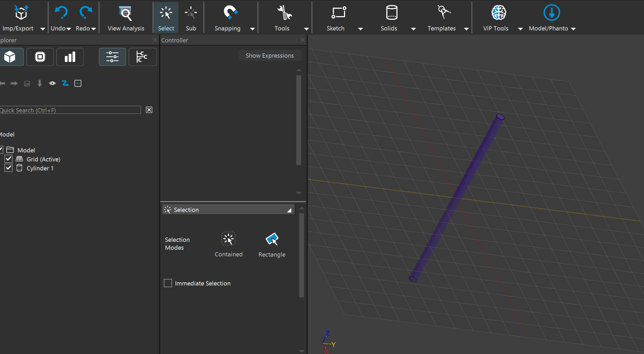
Task: Switch to the bar chart analysis tab
Action: click(70, 57)
